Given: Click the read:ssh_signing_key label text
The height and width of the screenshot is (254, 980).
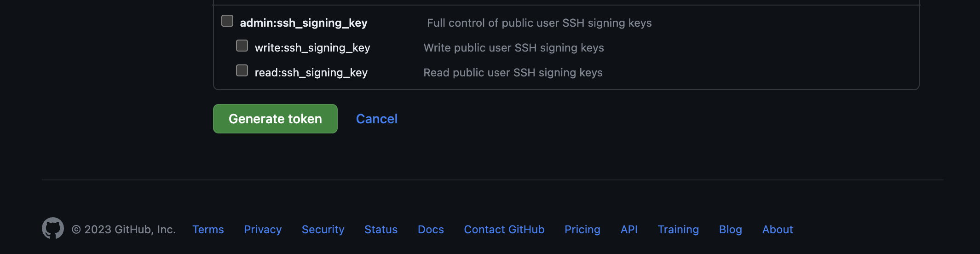Looking at the screenshot, I should click(x=311, y=73).
